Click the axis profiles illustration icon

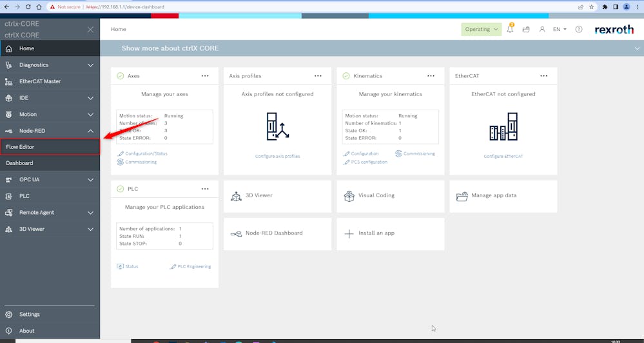(x=278, y=126)
